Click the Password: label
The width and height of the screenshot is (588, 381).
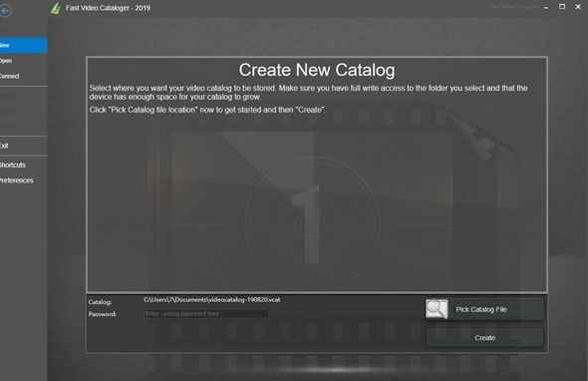(x=103, y=314)
